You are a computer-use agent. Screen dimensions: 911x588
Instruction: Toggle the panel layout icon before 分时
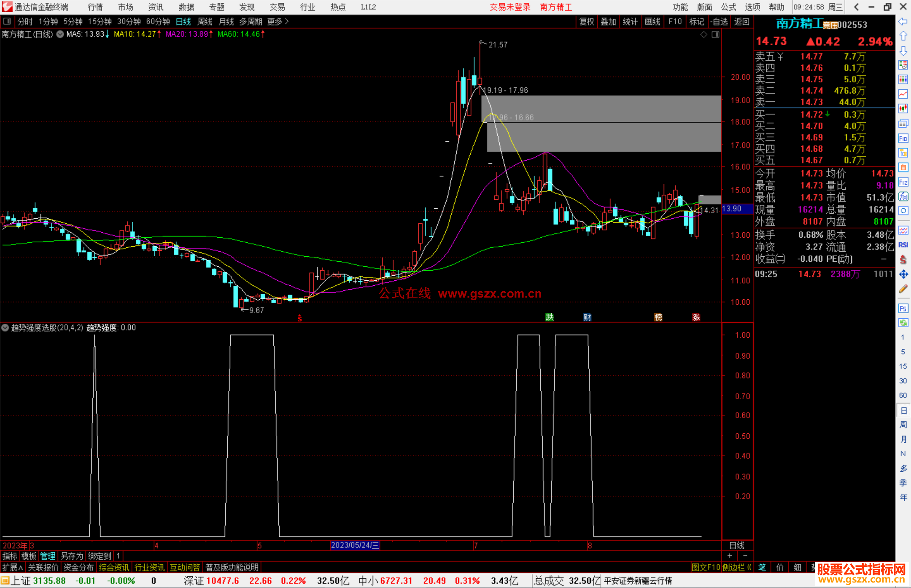pyautogui.click(x=7, y=21)
